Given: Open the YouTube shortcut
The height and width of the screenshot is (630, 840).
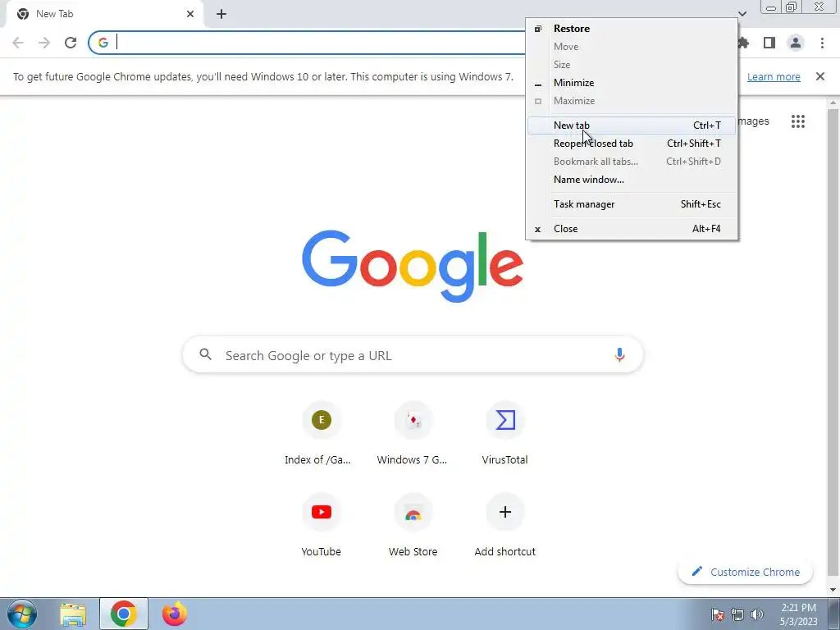Looking at the screenshot, I should coord(321,526).
